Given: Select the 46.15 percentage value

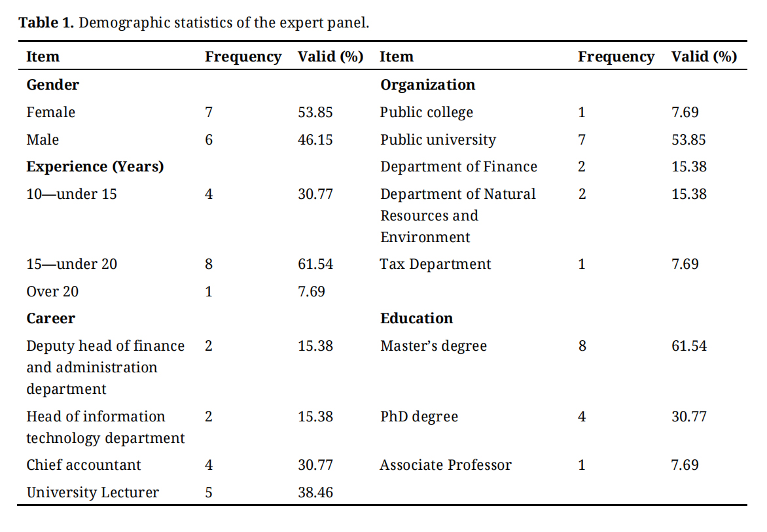Looking at the screenshot, I should (x=315, y=139).
